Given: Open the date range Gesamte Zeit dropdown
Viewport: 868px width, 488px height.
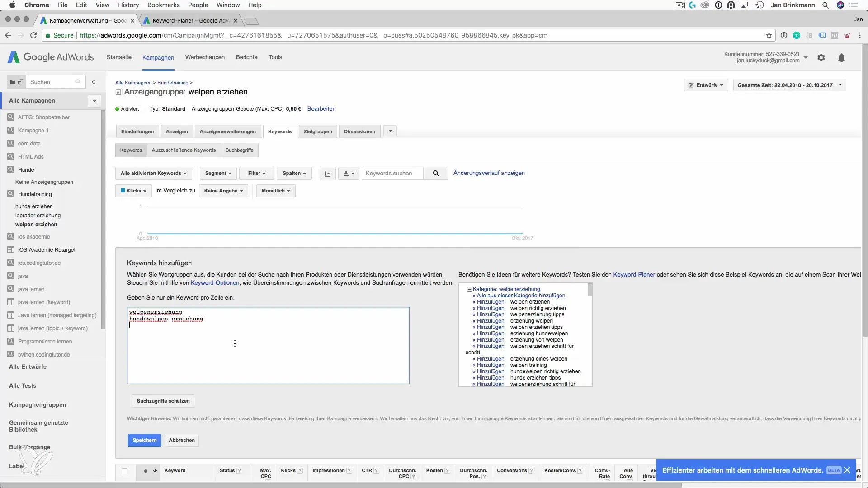Looking at the screenshot, I should click(789, 85).
